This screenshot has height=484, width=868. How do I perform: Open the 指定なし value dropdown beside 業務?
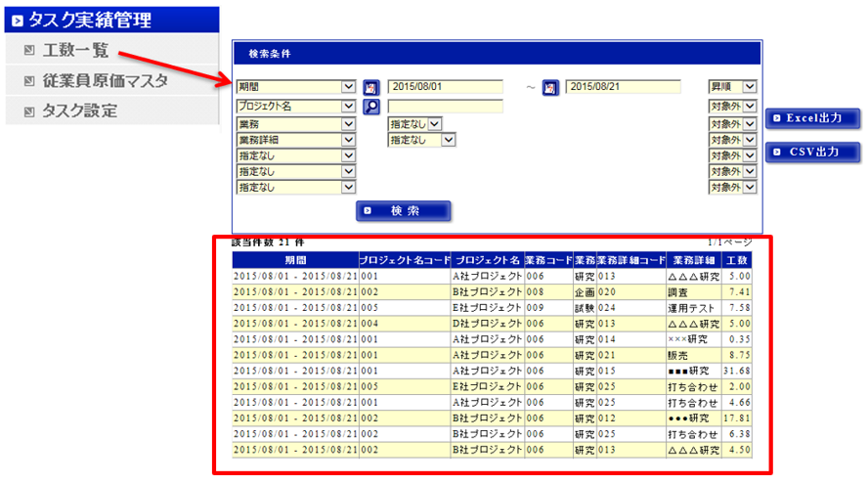tap(414, 124)
